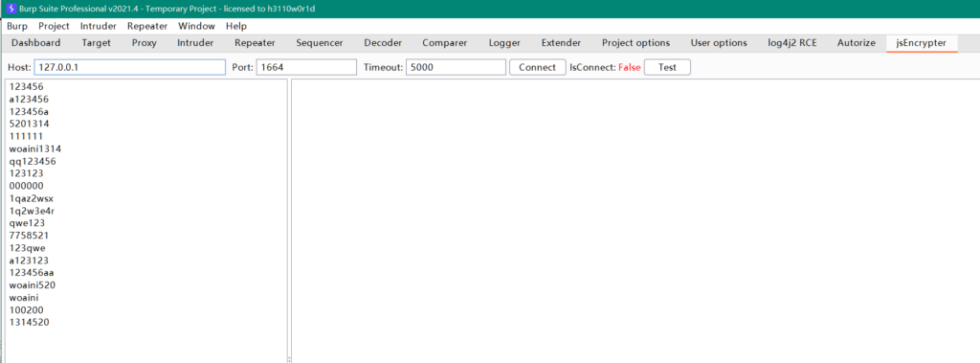Viewport: 980px width, 363px height.
Task: Open the Intruder menu
Action: [99, 26]
